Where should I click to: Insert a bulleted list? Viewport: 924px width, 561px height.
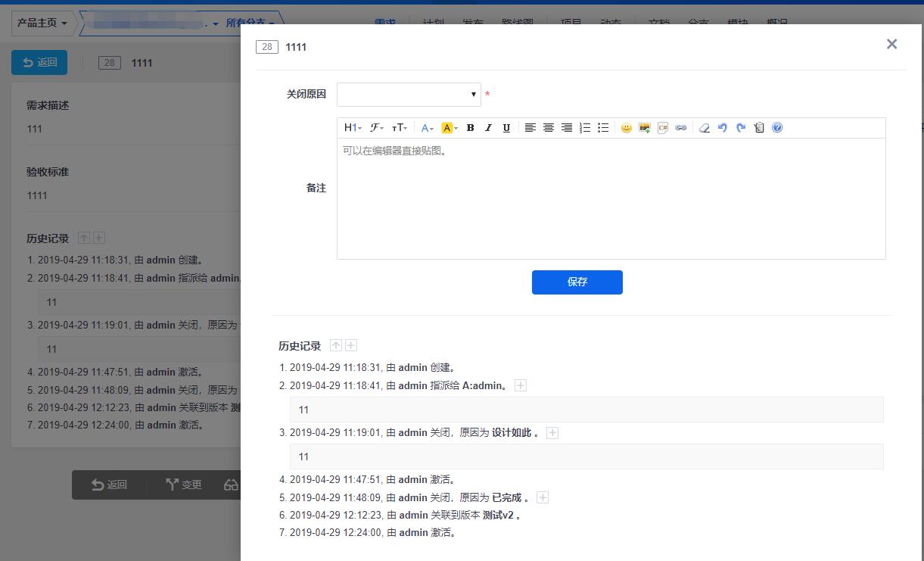(603, 128)
